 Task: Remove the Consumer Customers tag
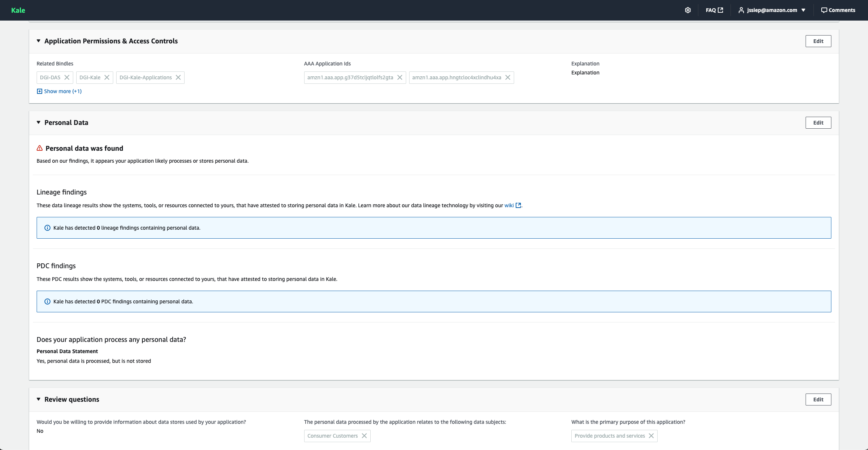coord(364,436)
